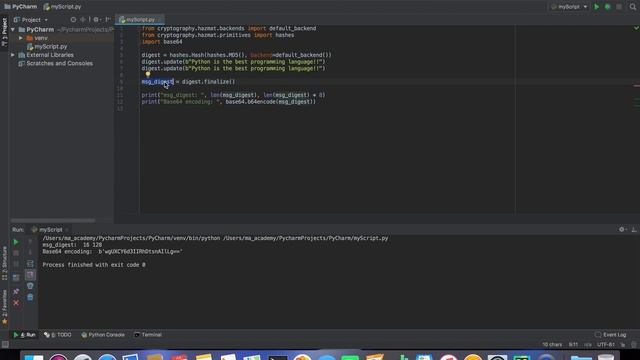Open the Terminal tab
The image size is (640, 360).
[148, 335]
